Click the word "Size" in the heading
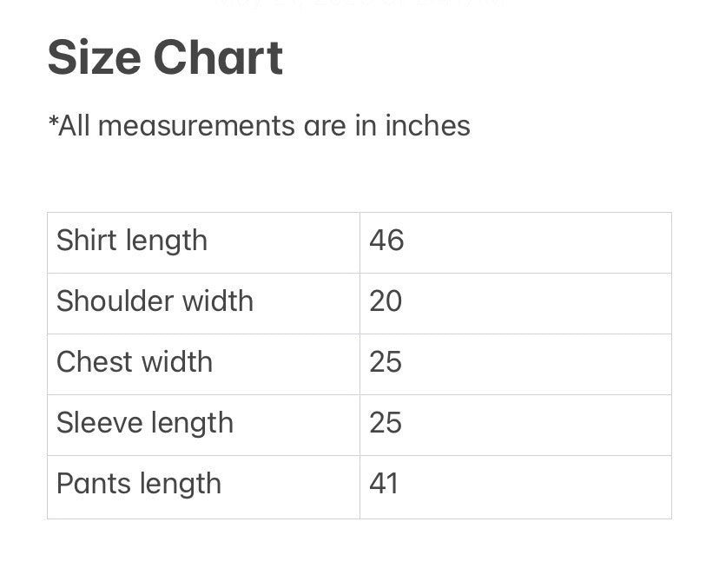The width and height of the screenshot is (719, 588). (x=95, y=57)
